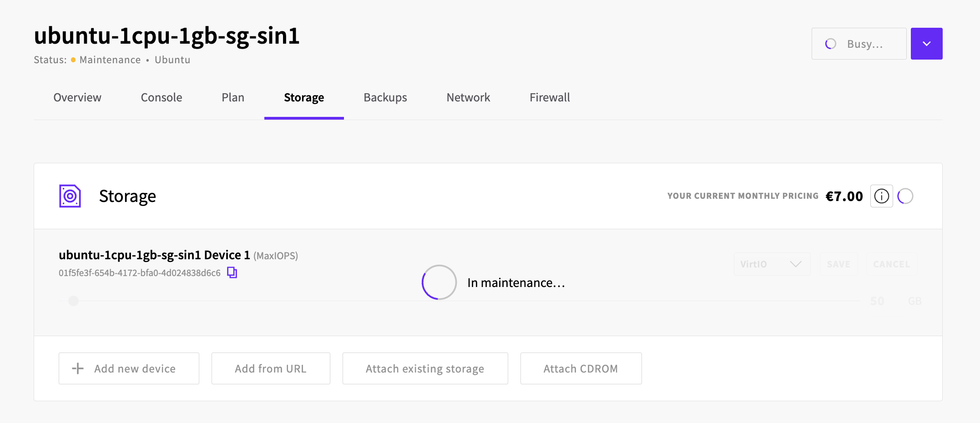Click the CANCEL button

892,264
